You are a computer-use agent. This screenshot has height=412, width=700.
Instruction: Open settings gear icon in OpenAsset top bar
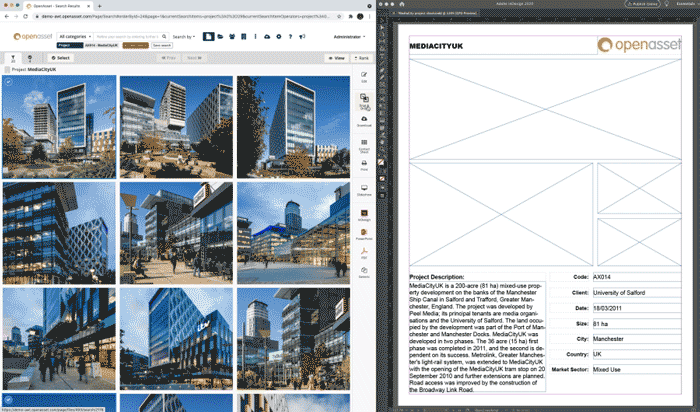[279, 37]
